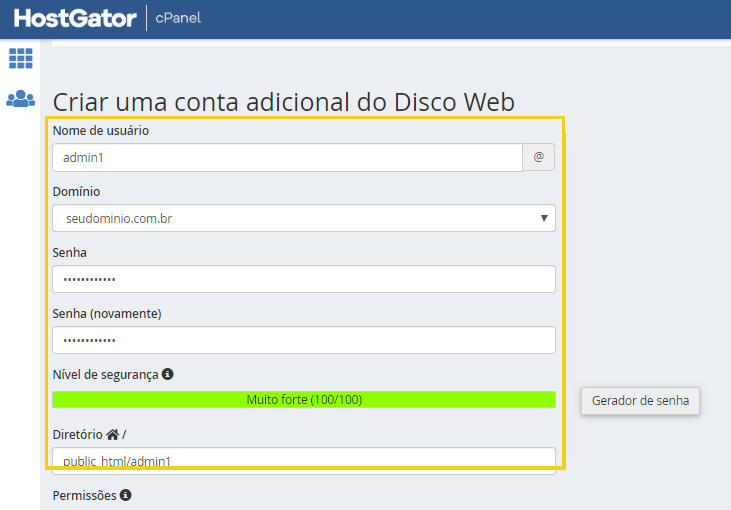Click the Domínio dropdown arrow

(x=544, y=218)
